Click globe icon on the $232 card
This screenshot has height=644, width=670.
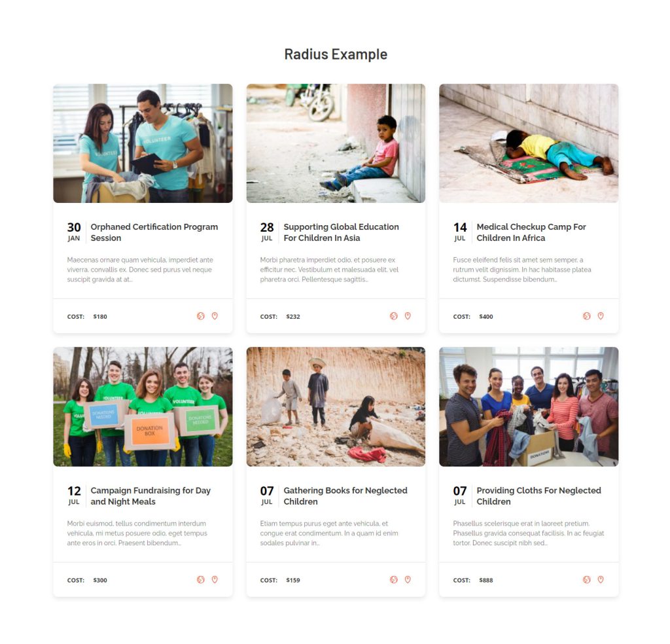pyautogui.click(x=393, y=316)
